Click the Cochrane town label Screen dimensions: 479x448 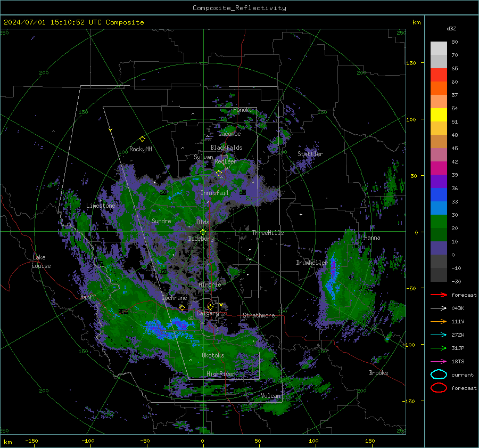[174, 298]
